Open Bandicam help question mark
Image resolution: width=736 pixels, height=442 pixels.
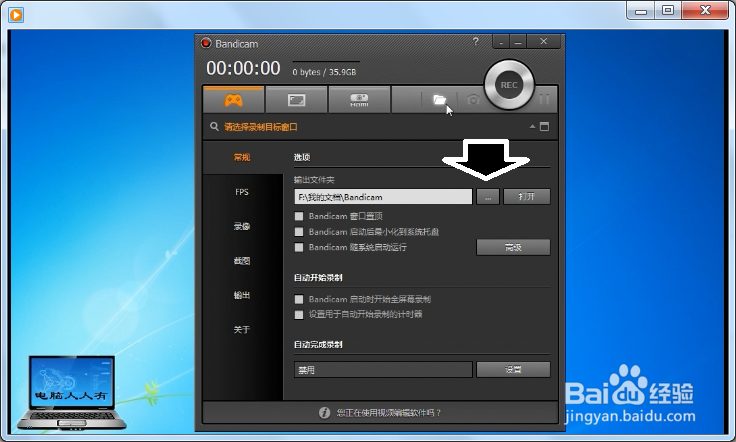click(x=475, y=41)
